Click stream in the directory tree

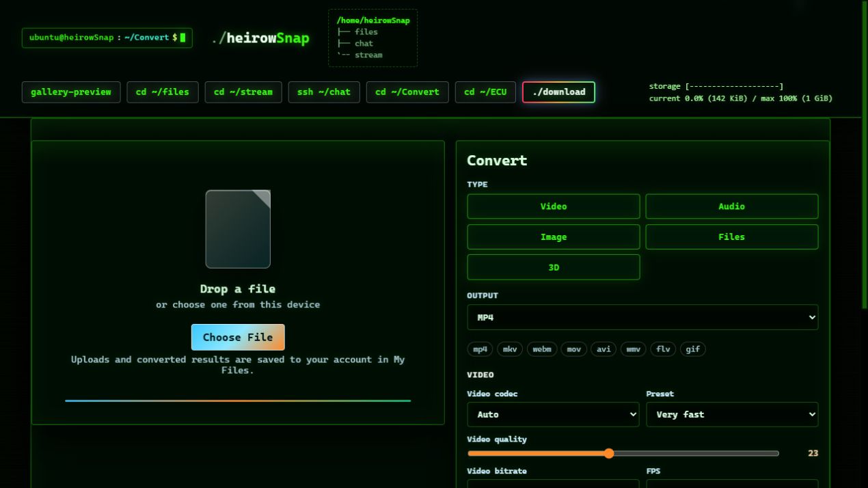tap(368, 55)
